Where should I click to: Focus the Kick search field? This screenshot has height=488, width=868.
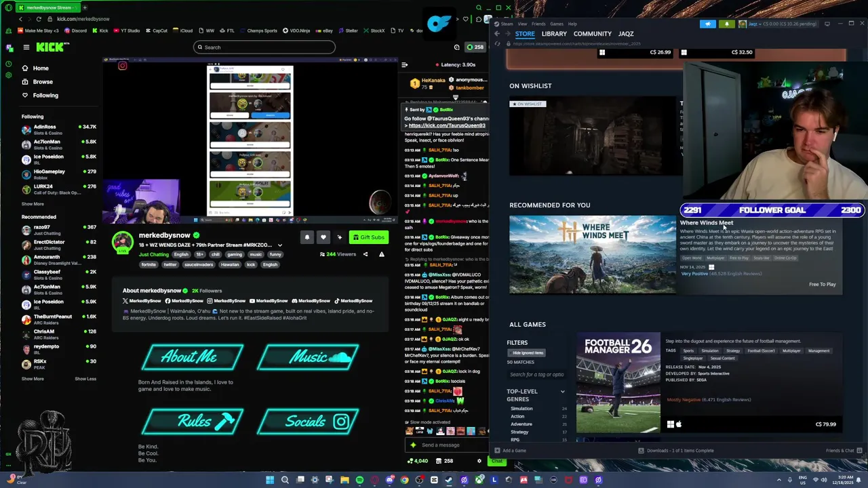pyautogui.click(x=264, y=47)
